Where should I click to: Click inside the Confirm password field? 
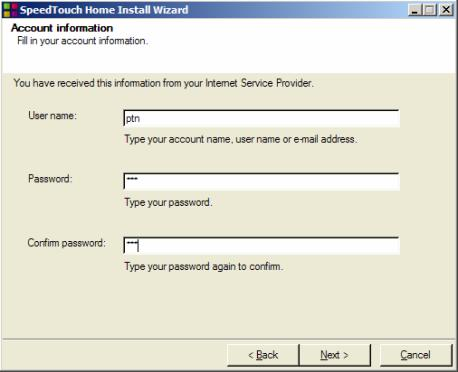261,246
